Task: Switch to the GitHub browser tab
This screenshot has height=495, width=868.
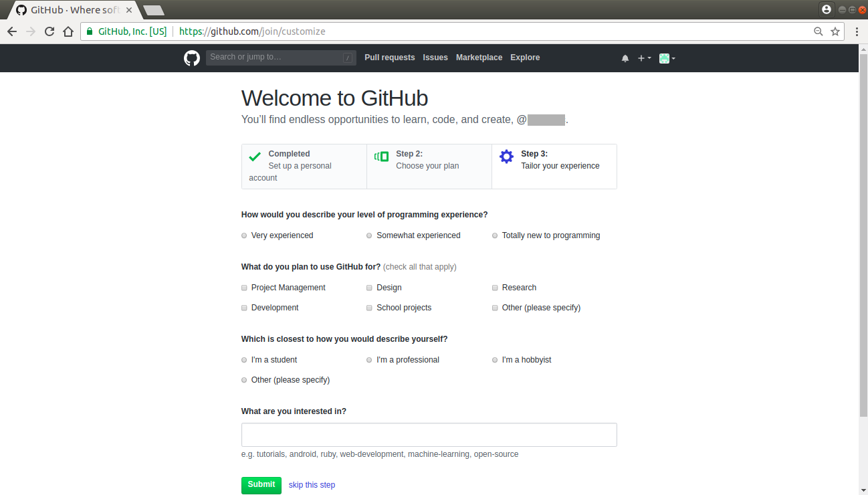Action: (74, 10)
